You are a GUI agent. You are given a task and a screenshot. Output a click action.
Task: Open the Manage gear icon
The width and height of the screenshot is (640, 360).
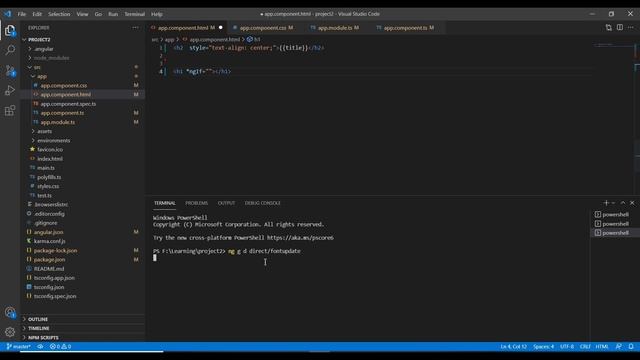[10, 332]
